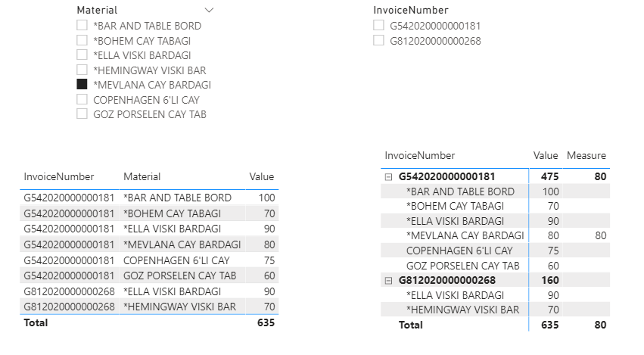Tick the *ELLA VISKI BARDAGI slicer checkbox
Screen dimensions: 644x355
[x=82, y=55]
